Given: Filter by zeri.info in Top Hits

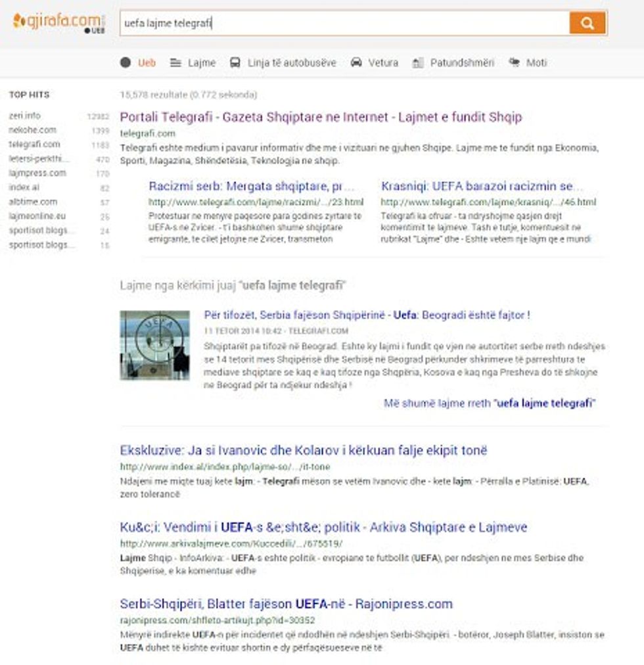Looking at the screenshot, I should point(25,116).
